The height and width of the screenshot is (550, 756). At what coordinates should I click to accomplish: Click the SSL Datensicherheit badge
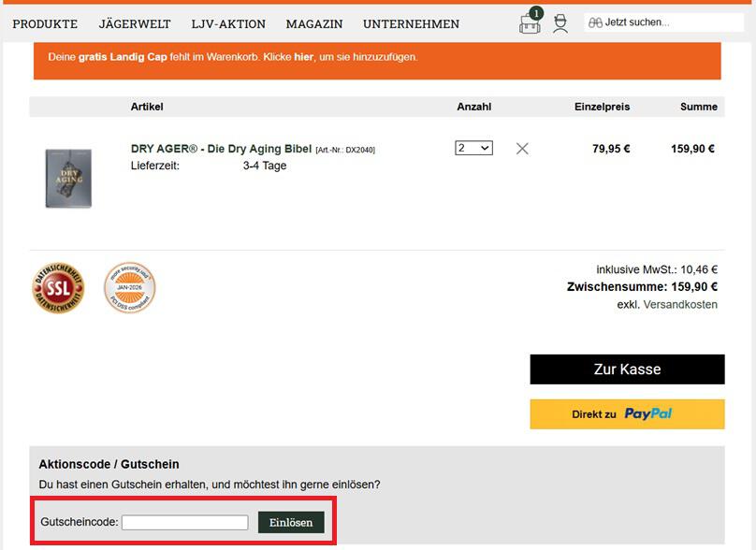point(58,288)
